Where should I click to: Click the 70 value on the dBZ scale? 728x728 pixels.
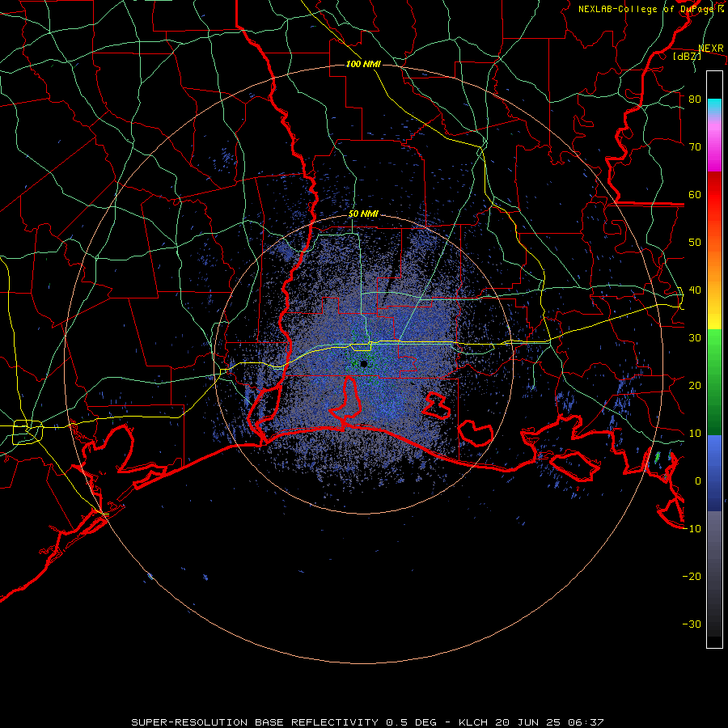coord(695,146)
